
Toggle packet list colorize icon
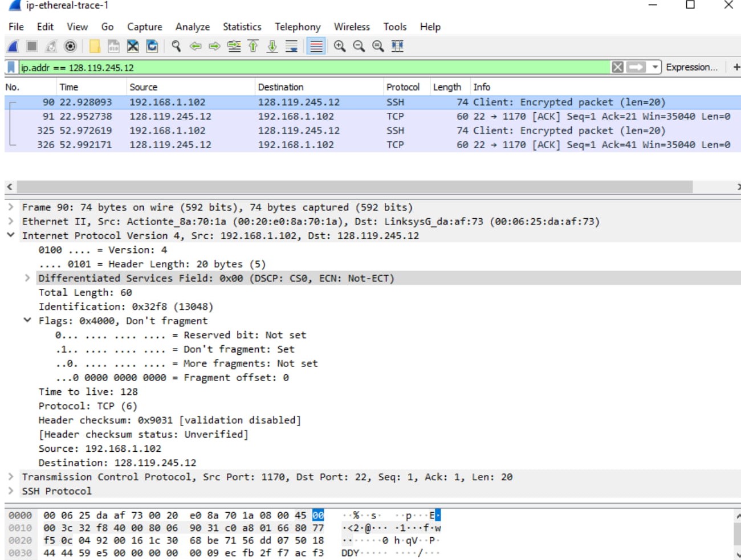pyautogui.click(x=316, y=46)
